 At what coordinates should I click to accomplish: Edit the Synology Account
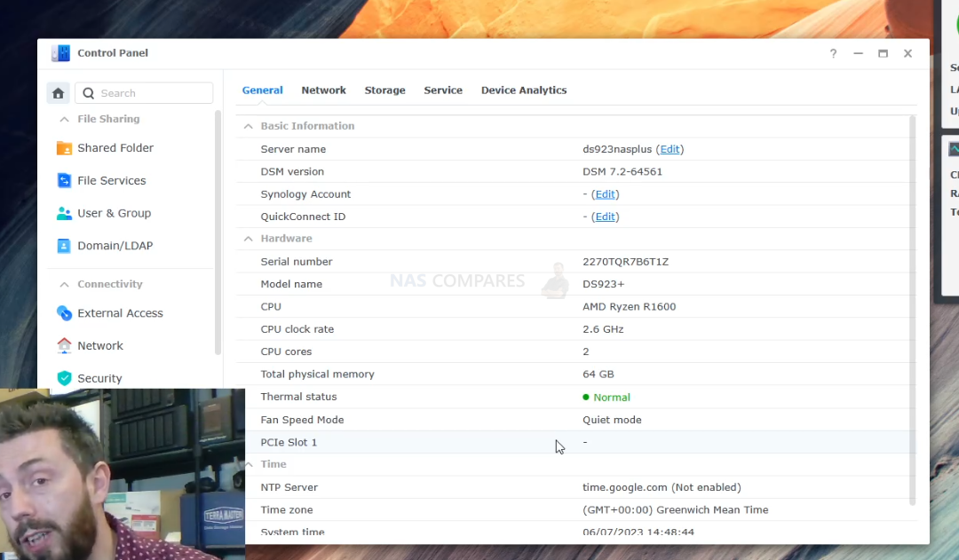605,193
